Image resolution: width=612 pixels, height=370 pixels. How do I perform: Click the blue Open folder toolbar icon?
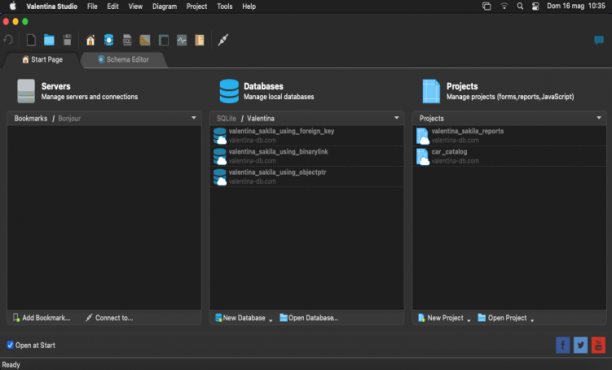49,40
